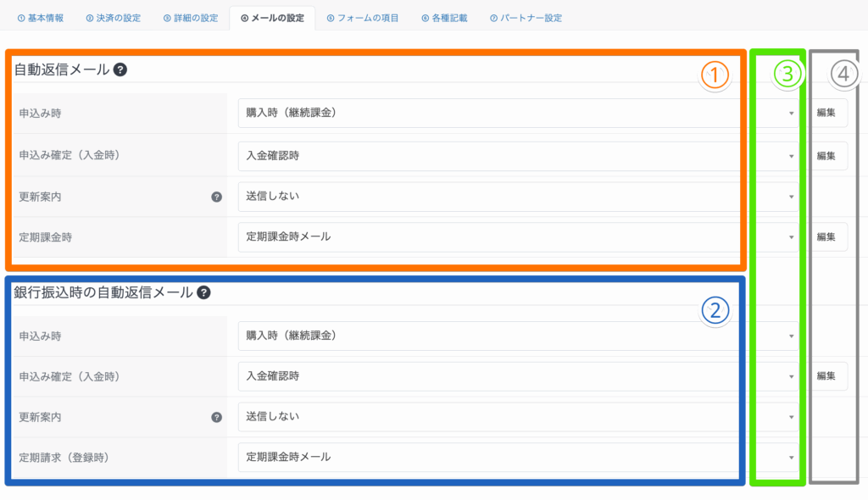This screenshot has width=868, height=500.
Task: Expand 申込み確定（入金時） dropdown in 自動返信メール section
Action: 517,156
